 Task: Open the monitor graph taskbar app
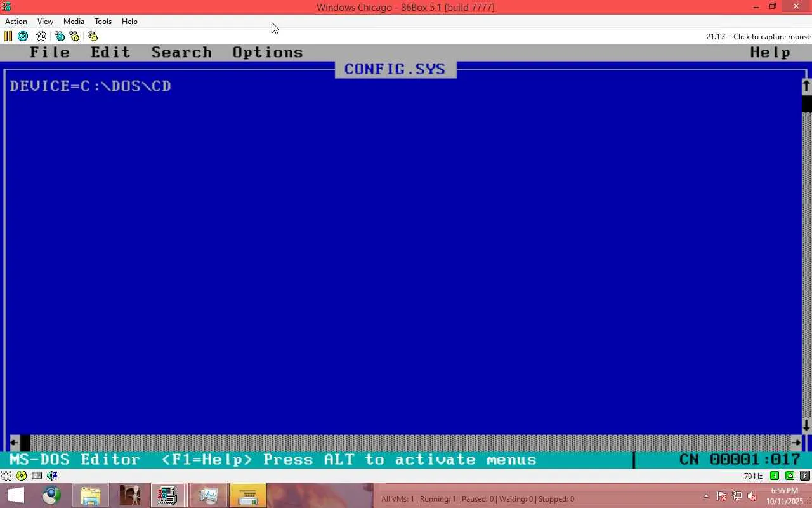point(208,495)
